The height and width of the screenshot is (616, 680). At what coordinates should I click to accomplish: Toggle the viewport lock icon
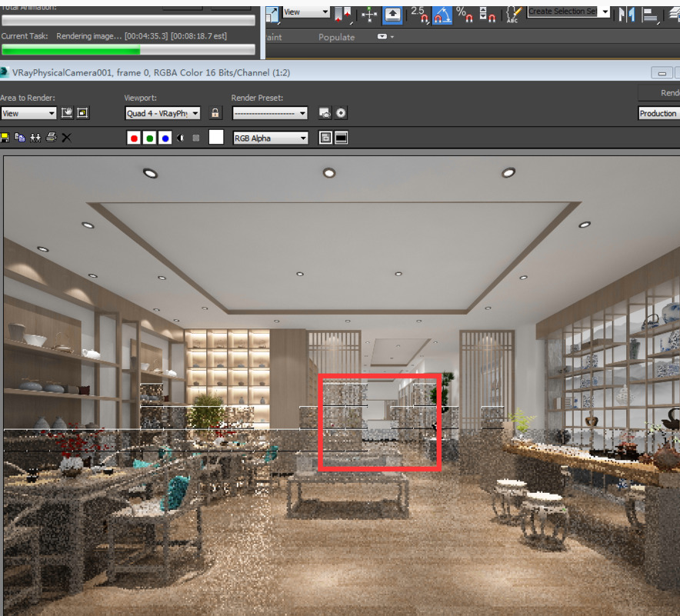pyautogui.click(x=215, y=113)
